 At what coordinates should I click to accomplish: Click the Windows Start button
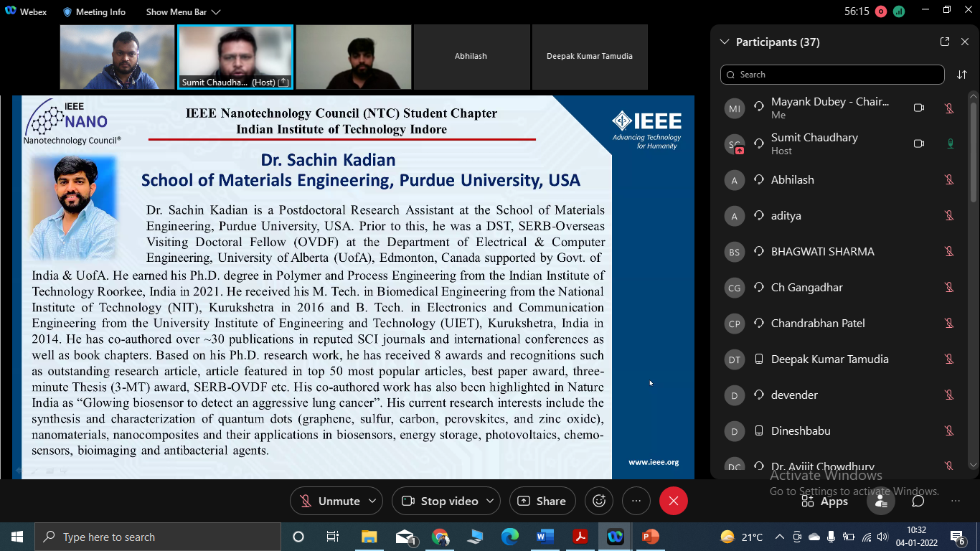pos(17,537)
